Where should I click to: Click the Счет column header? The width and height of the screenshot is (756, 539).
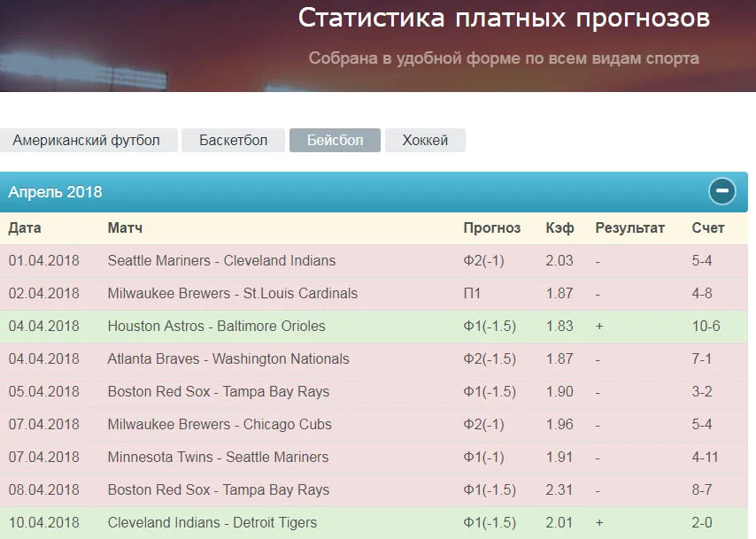[708, 227]
